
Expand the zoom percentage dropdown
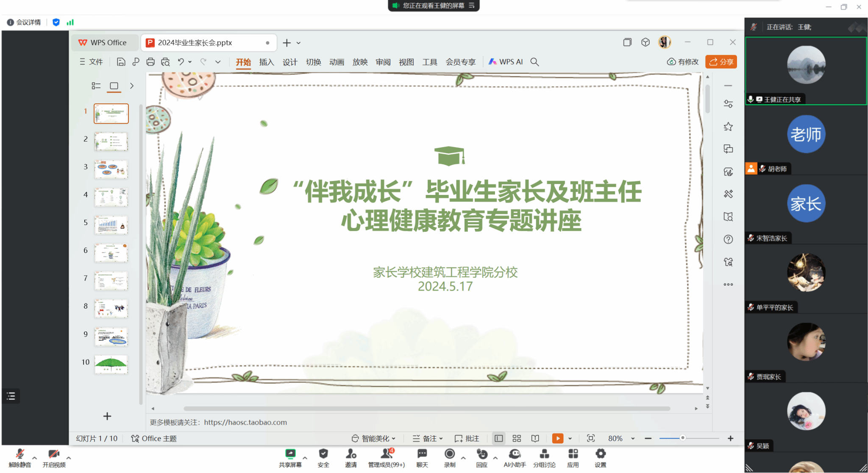pos(633,439)
